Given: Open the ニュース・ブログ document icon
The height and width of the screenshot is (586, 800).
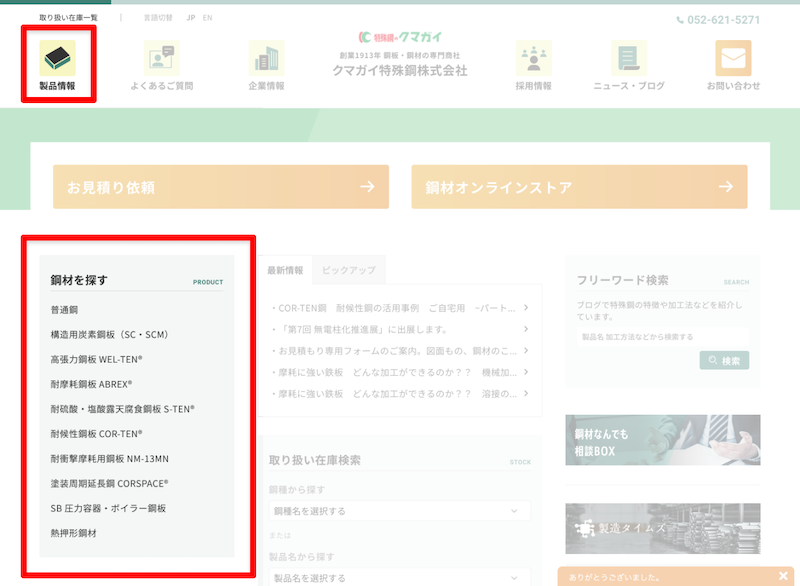Looking at the screenshot, I should coord(629,58).
